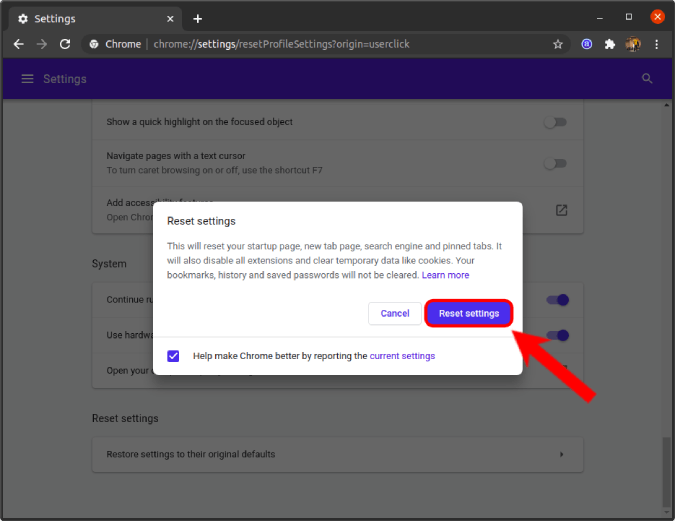The width and height of the screenshot is (675, 521).
Task: Open the profile avatar menu
Action: (x=633, y=44)
